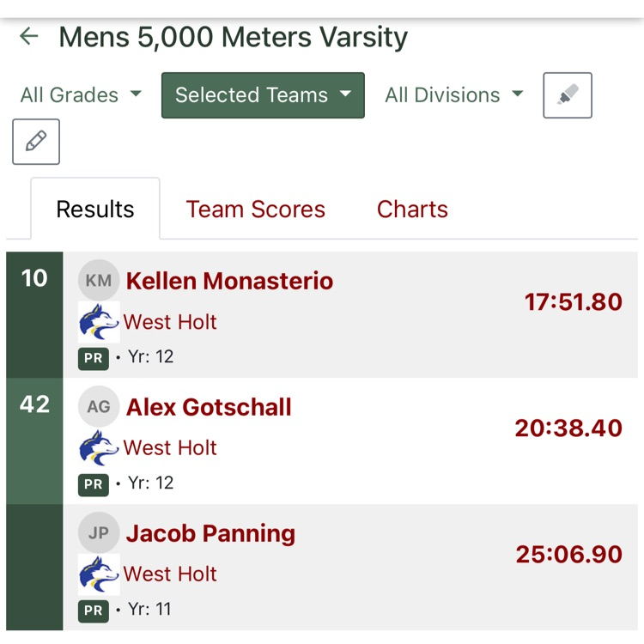The width and height of the screenshot is (644, 644).
Task: Click West Holt husky logo under Alex
Action: click(99, 448)
